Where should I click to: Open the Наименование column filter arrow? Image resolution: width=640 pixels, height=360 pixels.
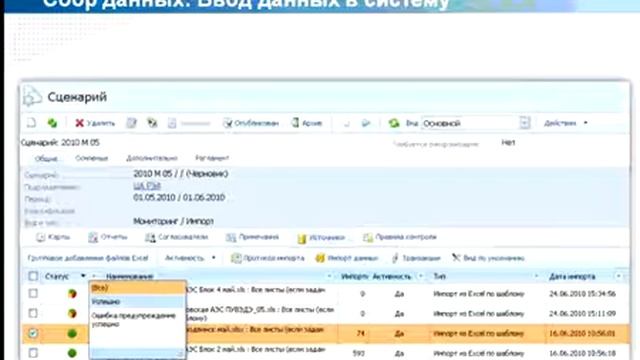point(329,276)
